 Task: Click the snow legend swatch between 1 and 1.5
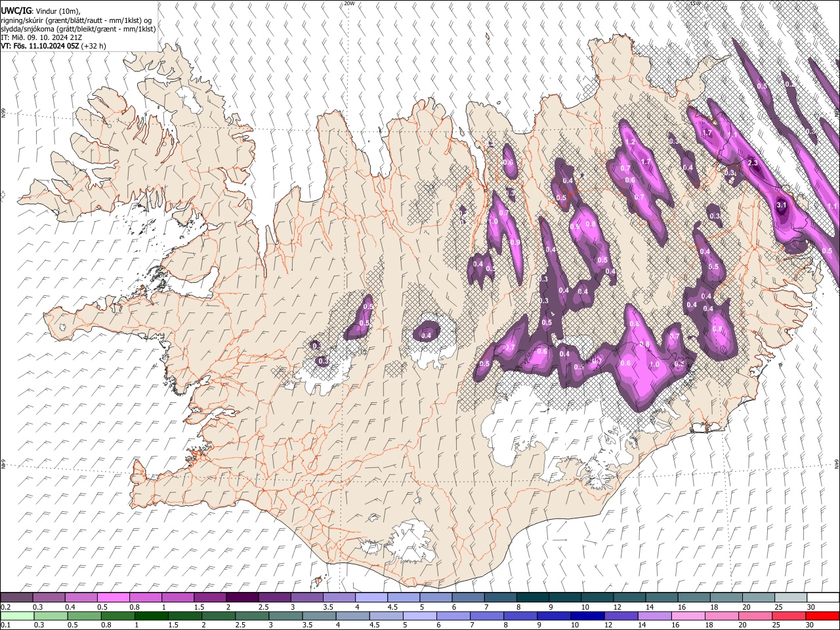tap(178, 598)
